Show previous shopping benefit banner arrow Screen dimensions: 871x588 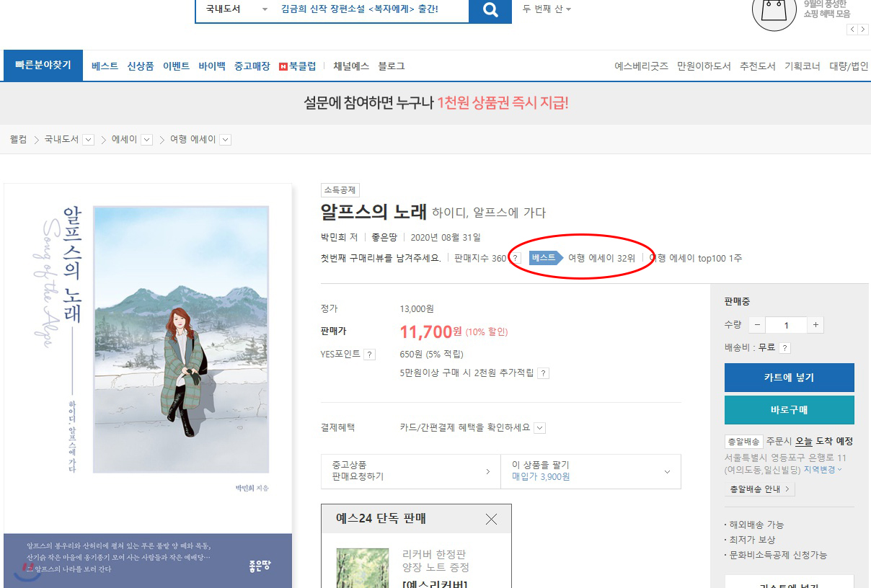pos(852,29)
